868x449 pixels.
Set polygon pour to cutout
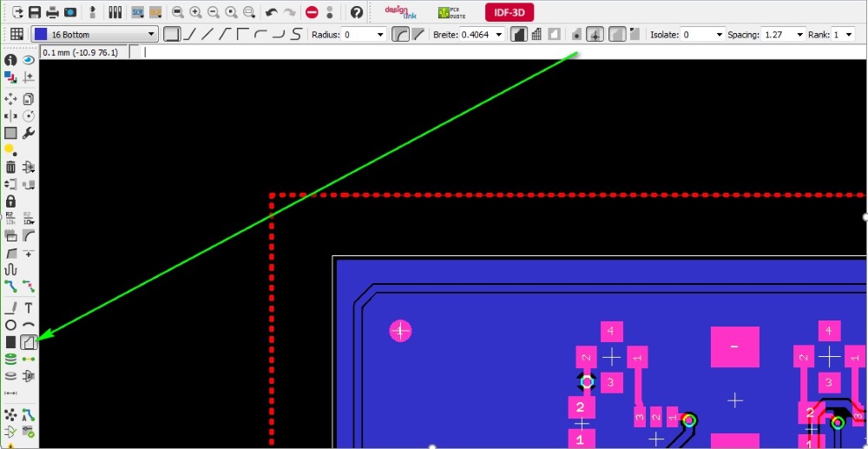pos(554,35)
